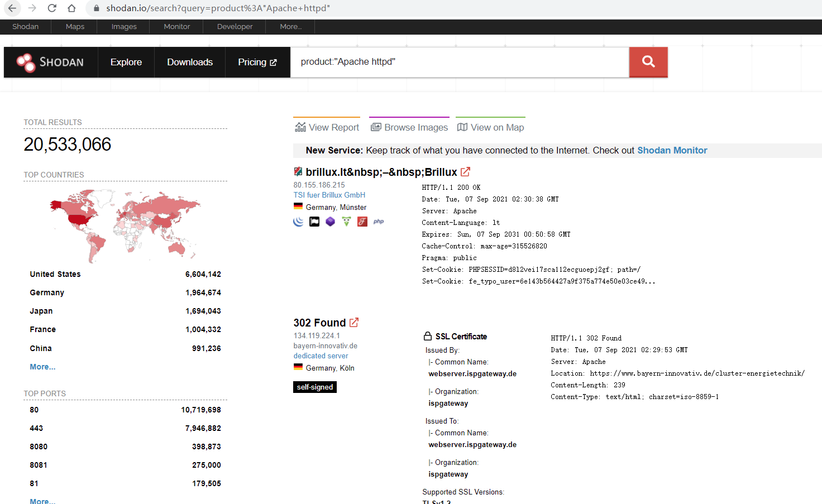Open brillux.lt result via external link icon
The image size is (822, 504).
(465, 172)
